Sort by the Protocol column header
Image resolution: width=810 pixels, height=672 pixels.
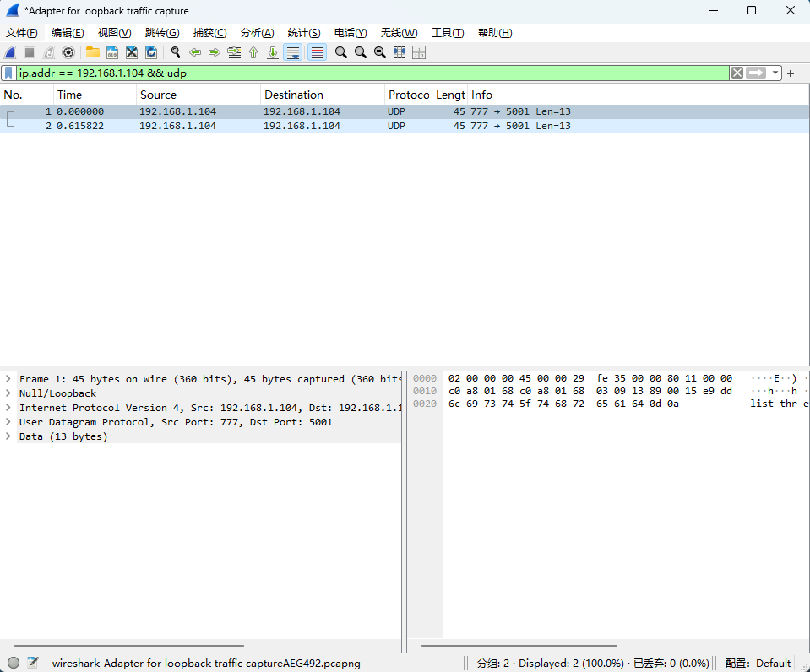click(x=408, y=95)
